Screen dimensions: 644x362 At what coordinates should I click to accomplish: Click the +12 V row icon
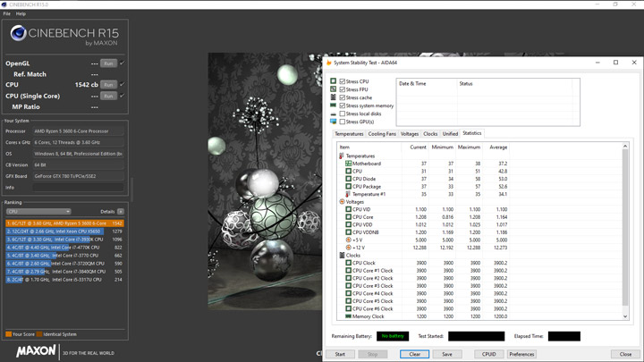point(348,248)
